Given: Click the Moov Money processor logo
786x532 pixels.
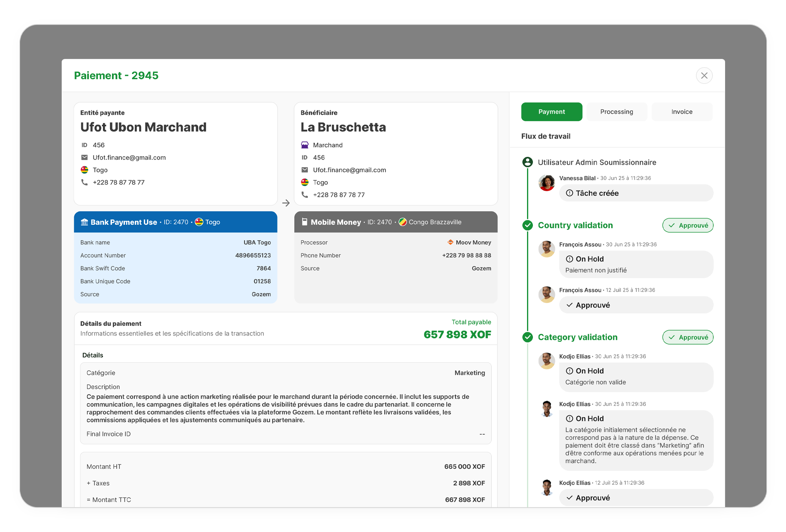Looking at the screenshot, I should (x=450, y=242).
